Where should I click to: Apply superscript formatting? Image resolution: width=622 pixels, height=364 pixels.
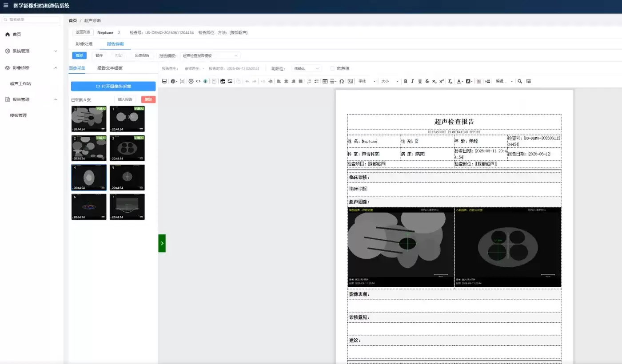(x=442, y=81)
